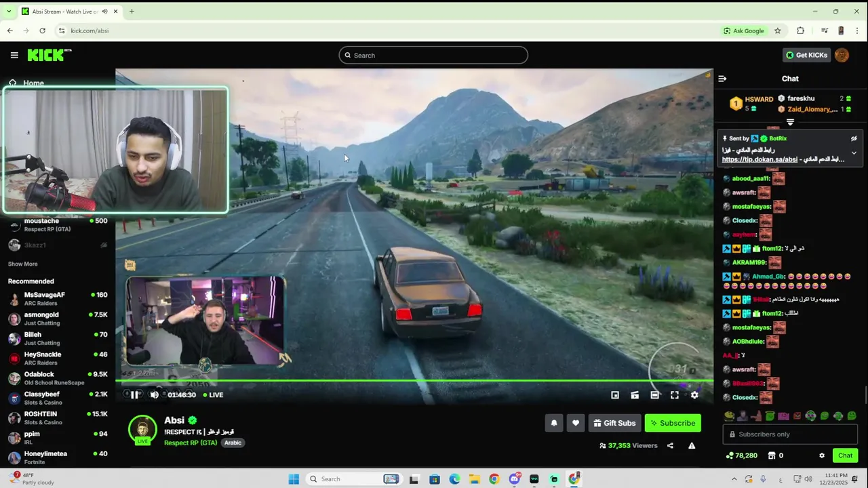Viewport: 868px width, 488px height.
Task: Open the Odablock recommended channel
Action: pyautogui.click(x=58, y=378)
